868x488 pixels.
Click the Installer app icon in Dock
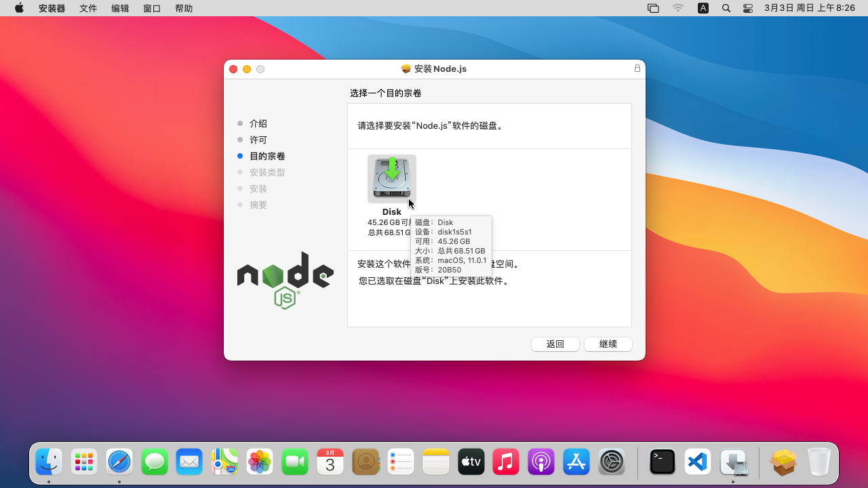[733, 462]
